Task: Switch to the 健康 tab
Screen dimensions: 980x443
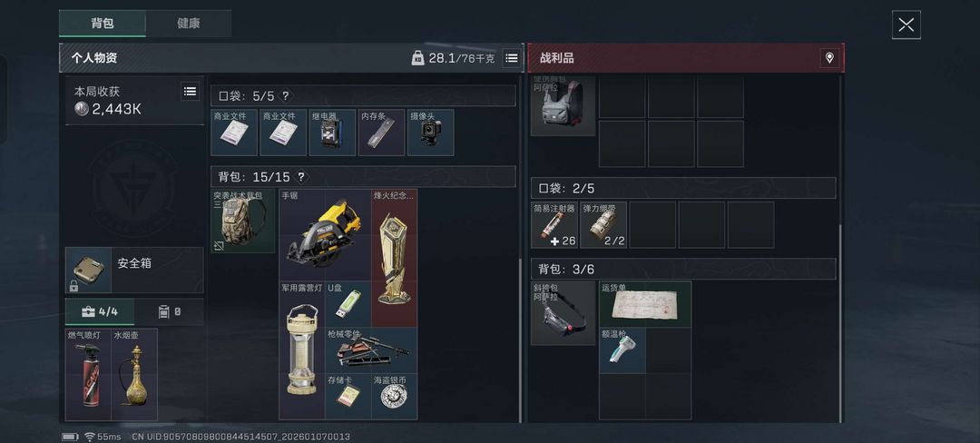Action: pyautogui.click(x=188, y=23)
